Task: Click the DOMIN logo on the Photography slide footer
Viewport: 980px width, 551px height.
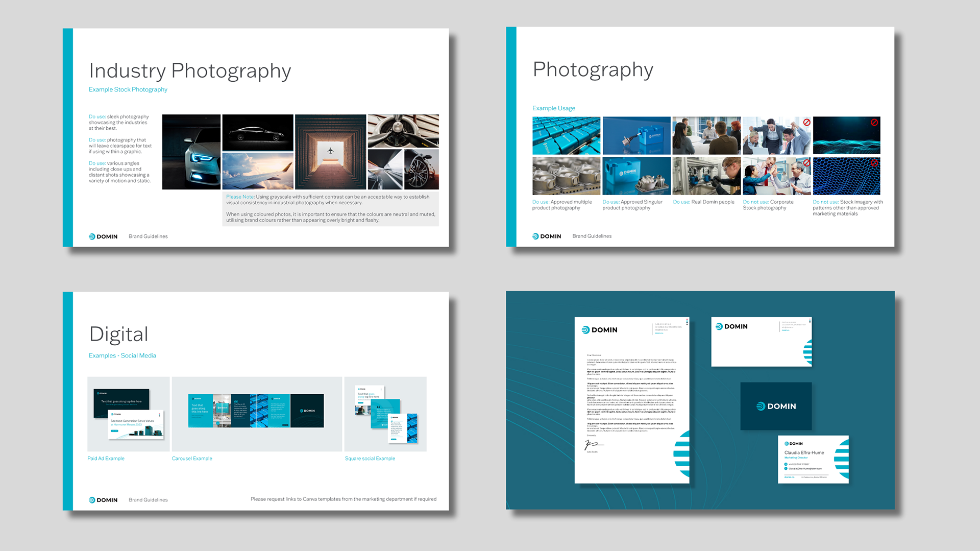Action: 547,236
